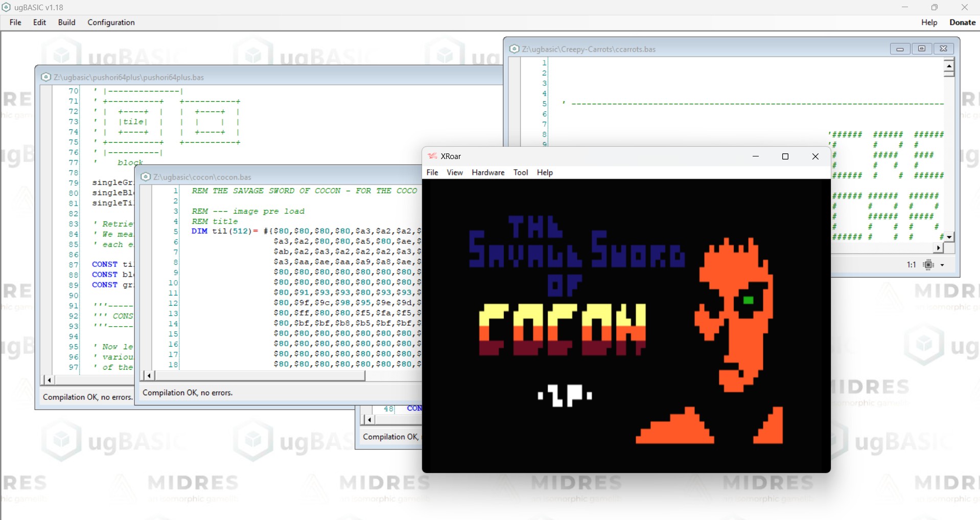Click the XRoar window title icon
The height and width of the screenshot is (520, 980).
coord(432,156)
